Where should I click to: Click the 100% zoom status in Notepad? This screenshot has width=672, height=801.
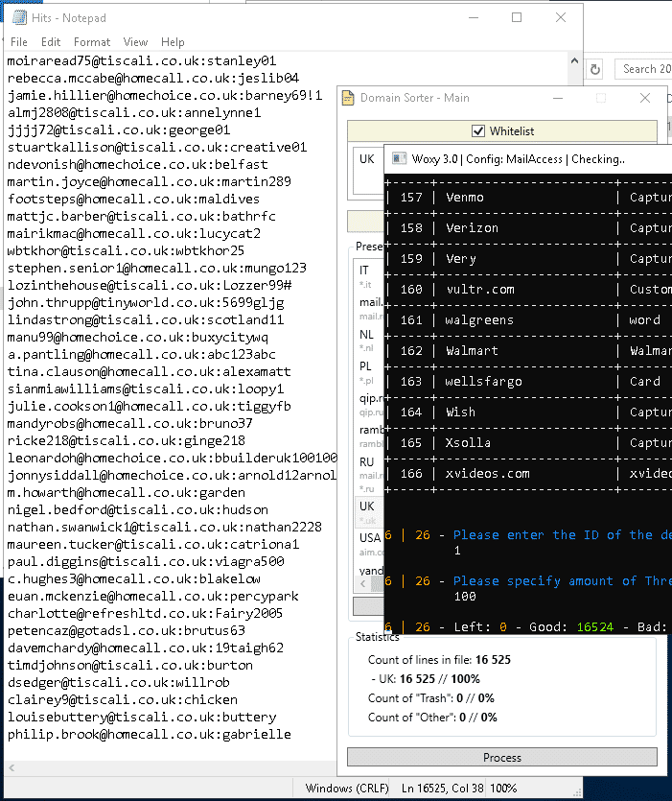pyautogui.click(x=503, y=789)
